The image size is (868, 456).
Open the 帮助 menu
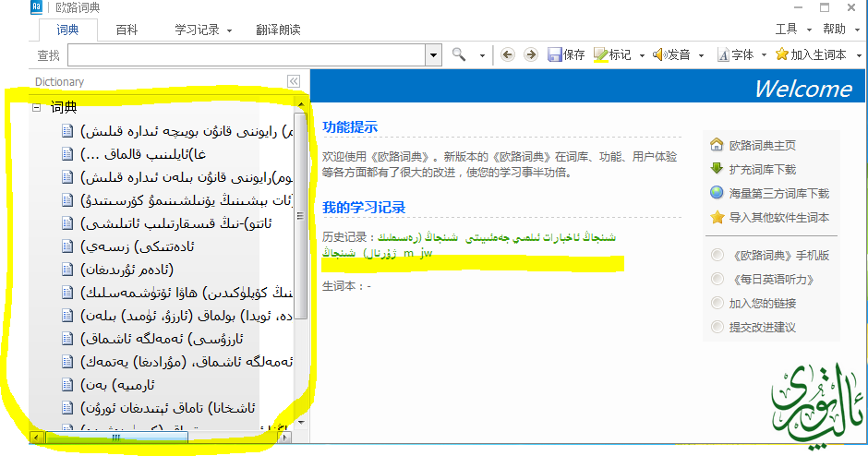pos(834,29)
